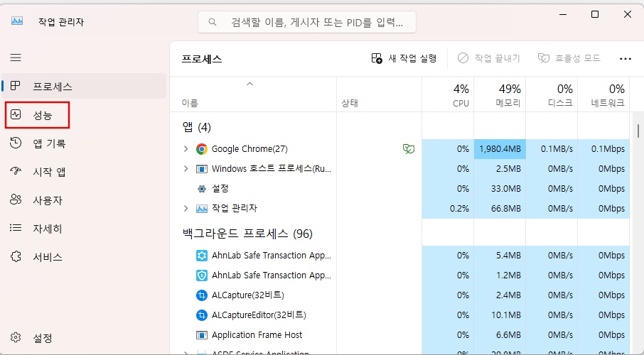
Task: Click the Application Frame Host icon
Action: (x=201, y=335)
